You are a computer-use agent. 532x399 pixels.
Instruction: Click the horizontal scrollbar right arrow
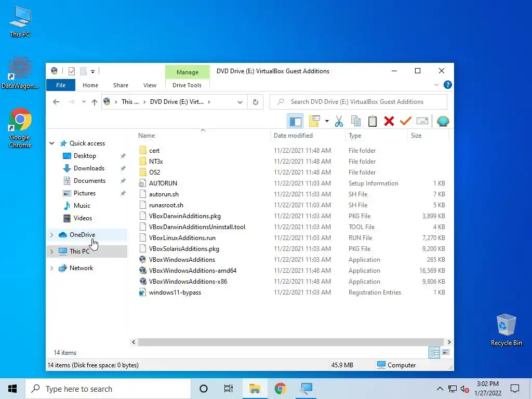pos(449,342)
